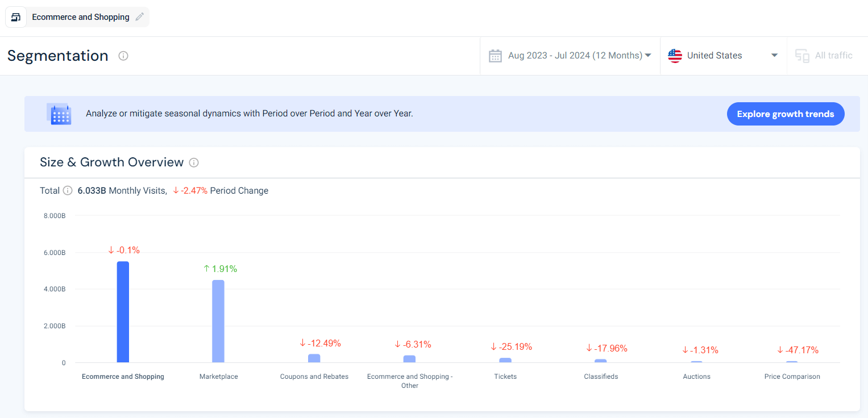
Task: Click the Marketplace bar in the chart
Action: tap(218, 321)
